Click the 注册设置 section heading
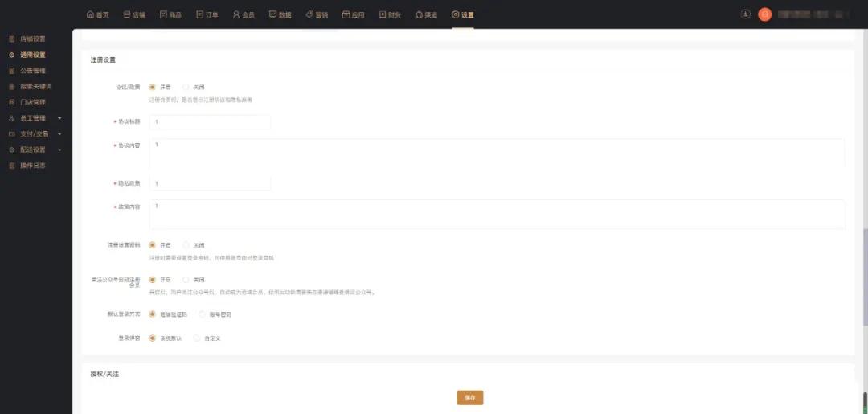Viewport: 868px width, 414px height. 103,59
